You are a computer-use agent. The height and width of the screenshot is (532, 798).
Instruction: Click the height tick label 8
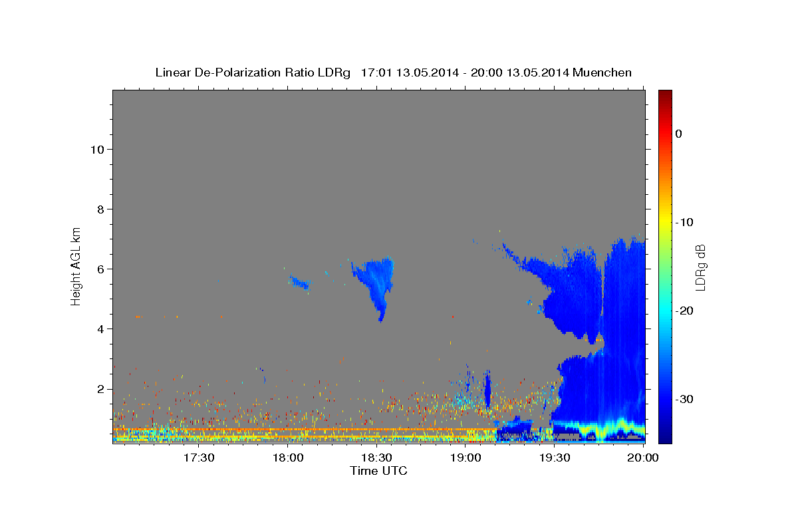100,209
